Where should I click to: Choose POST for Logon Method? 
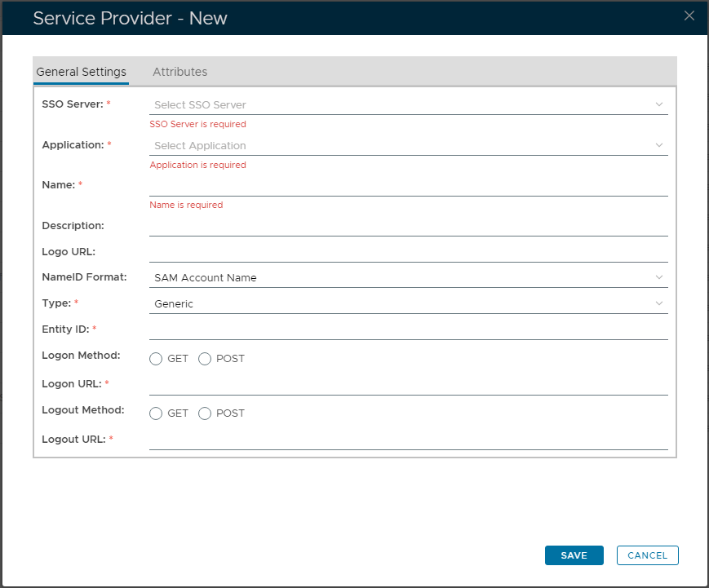point(205,359)
